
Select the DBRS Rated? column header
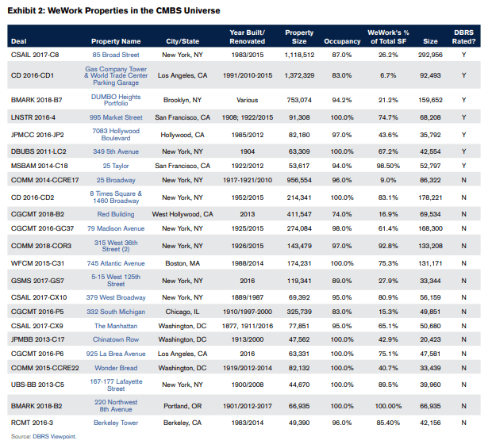click(463, 36)
